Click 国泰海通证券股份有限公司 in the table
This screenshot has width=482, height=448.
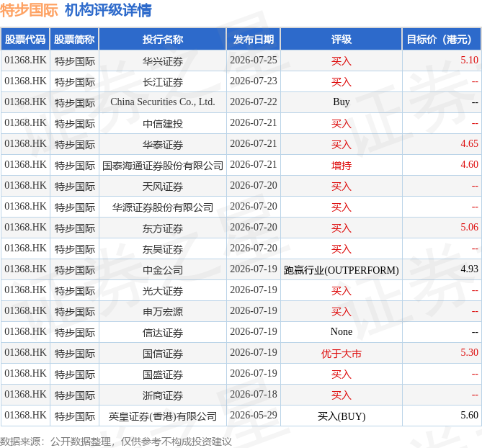(163, 166)
